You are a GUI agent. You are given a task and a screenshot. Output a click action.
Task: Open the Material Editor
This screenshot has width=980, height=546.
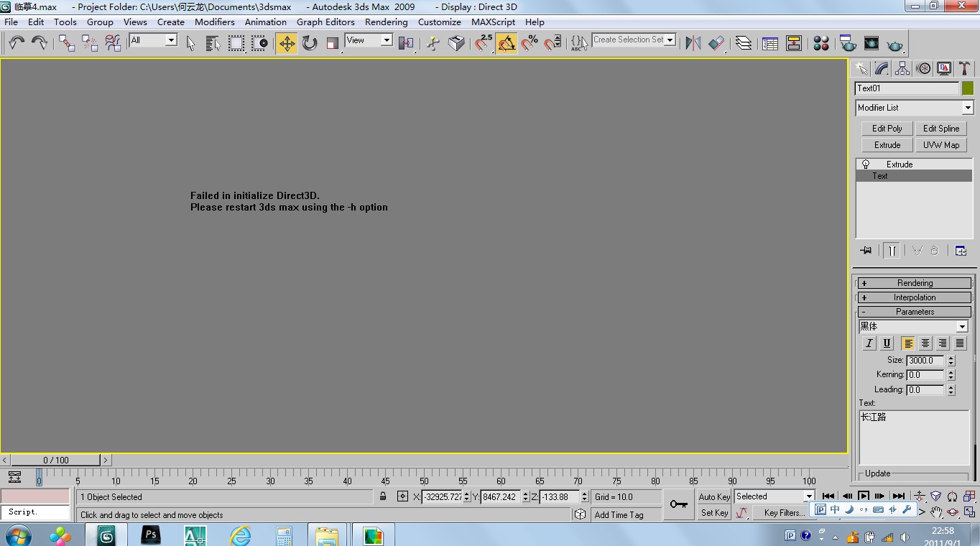[821, 43]
